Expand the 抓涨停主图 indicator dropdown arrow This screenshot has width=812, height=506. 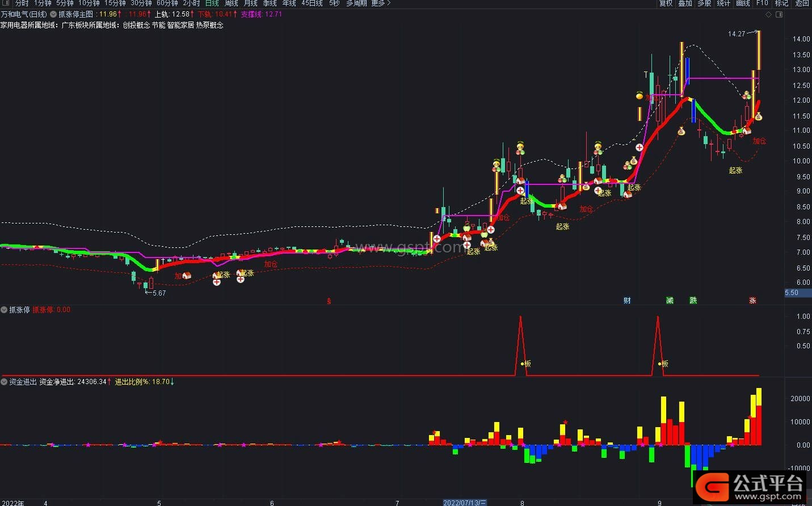(x=53, y=14)
